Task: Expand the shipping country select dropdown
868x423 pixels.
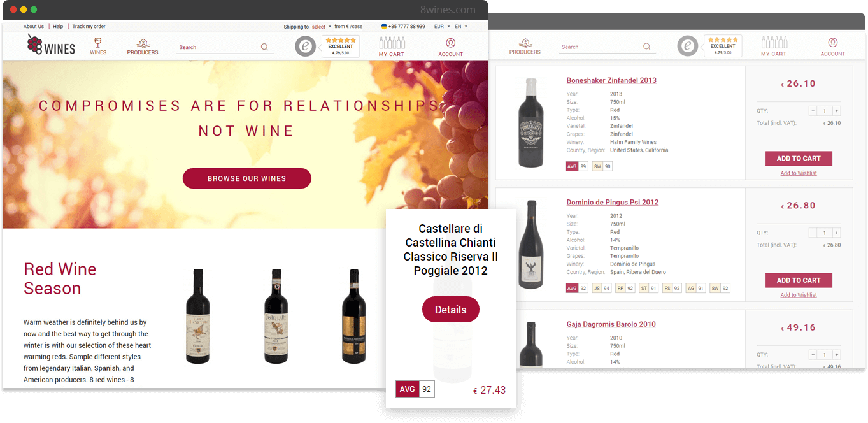Action: click(322, 27)
